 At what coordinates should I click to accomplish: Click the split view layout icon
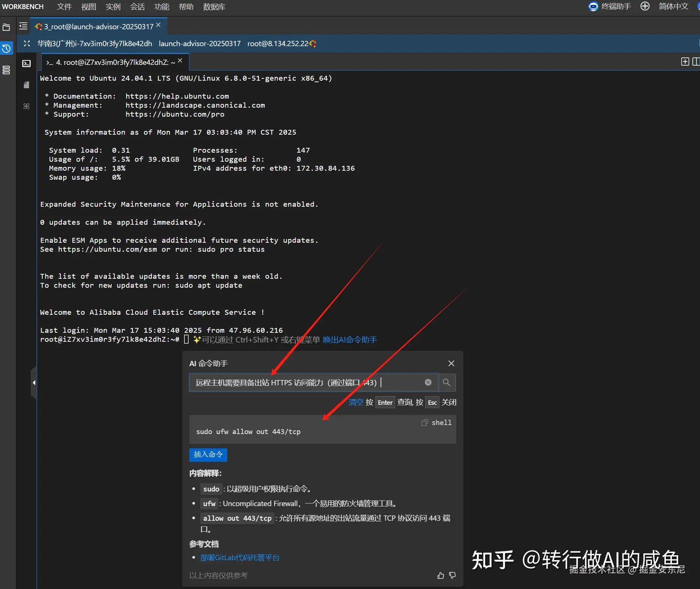click(696, 62)
